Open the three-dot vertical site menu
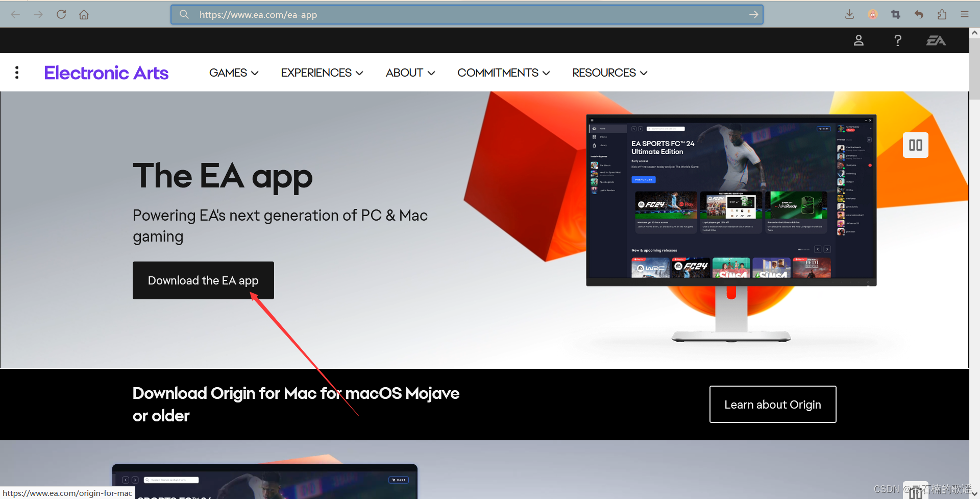The width and height of the screenshot is (980, 499). (x=17, y=73)
